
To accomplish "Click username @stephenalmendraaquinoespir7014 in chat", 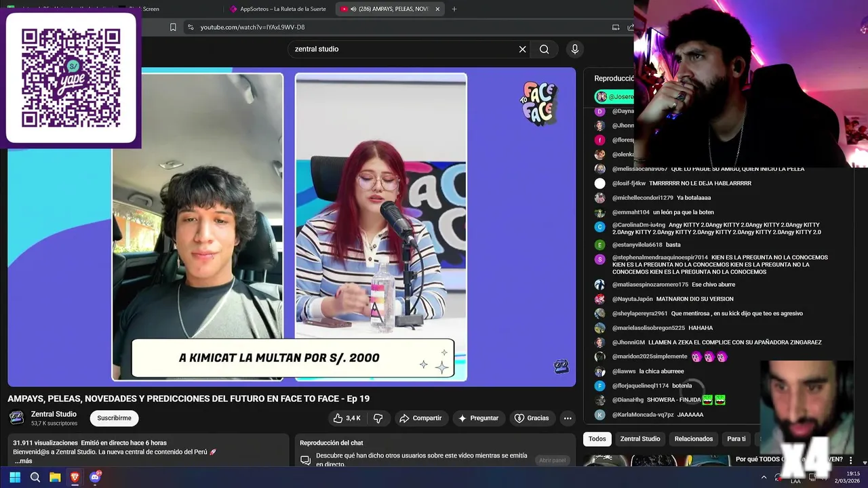I will (660, 258).
